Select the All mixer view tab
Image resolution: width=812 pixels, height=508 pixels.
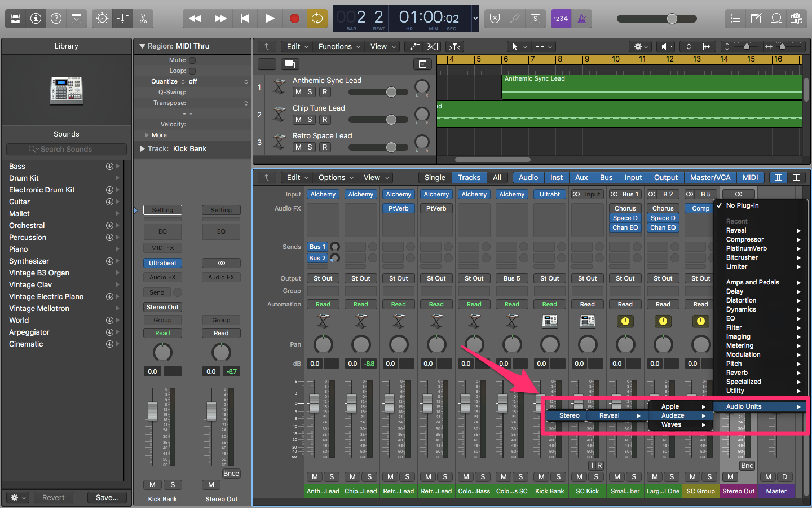pos(497,177)
